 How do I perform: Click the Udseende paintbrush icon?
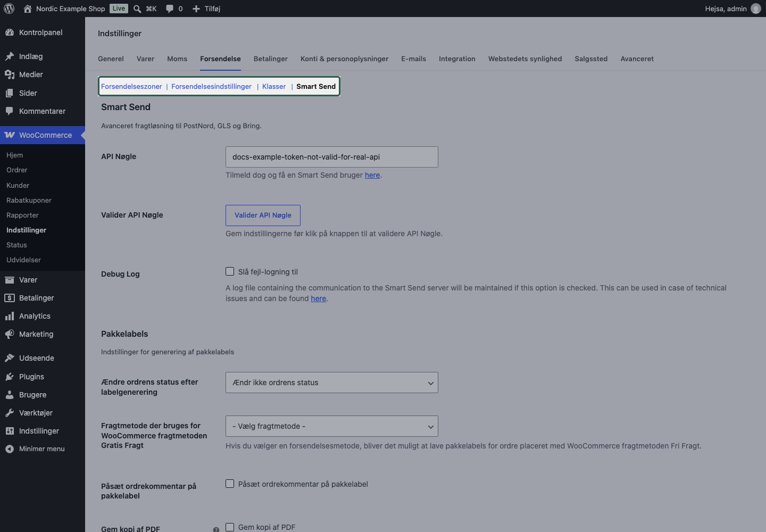click(10, 358)
